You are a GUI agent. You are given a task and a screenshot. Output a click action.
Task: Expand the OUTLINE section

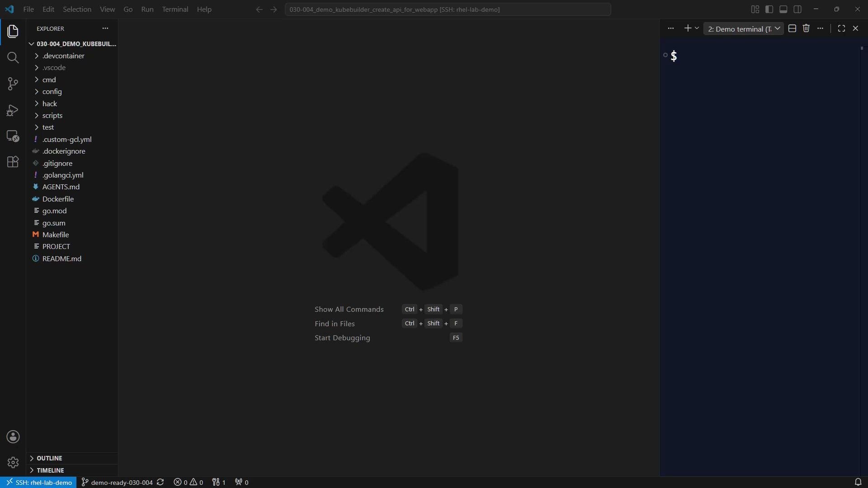click(x=72, y=458)
